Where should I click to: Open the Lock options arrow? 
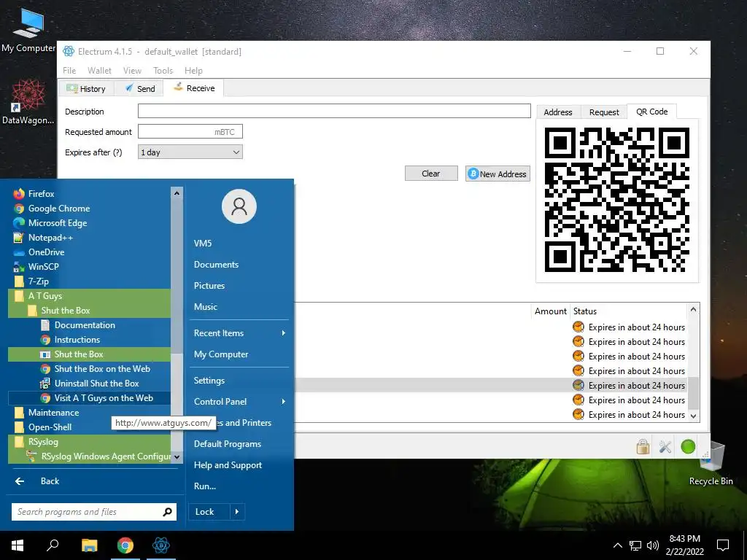point(237,512)
